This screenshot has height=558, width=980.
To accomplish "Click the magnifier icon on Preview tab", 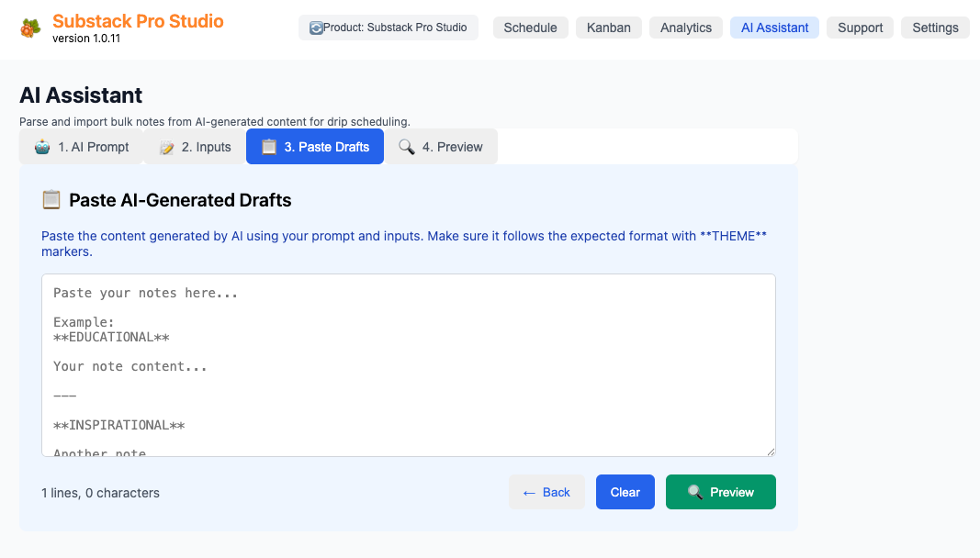I will 407,147.
